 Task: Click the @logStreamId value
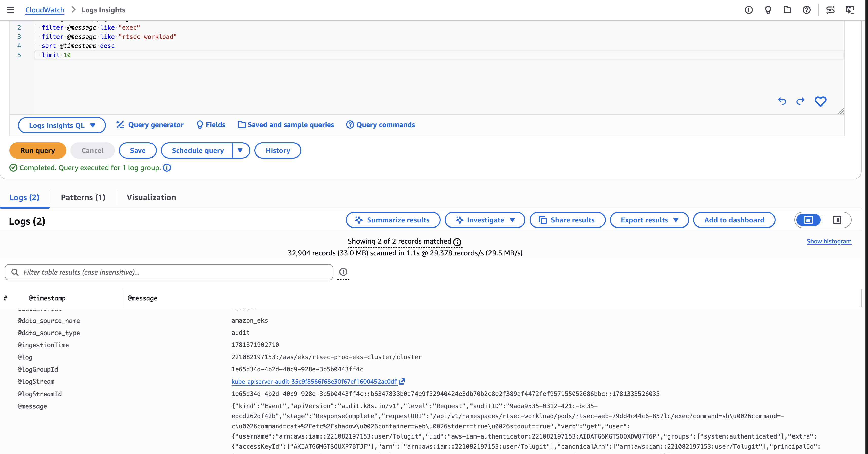point(445,394)
